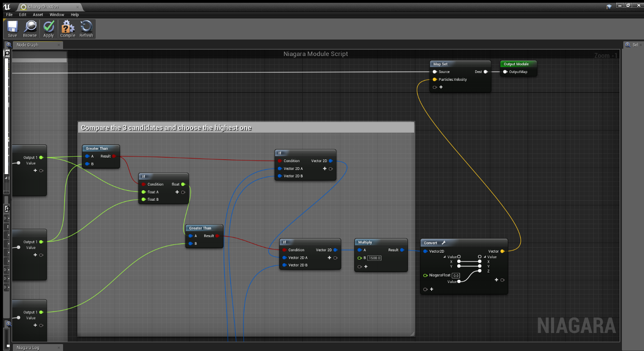
Task: Open the Help menu
Action: 75,15
